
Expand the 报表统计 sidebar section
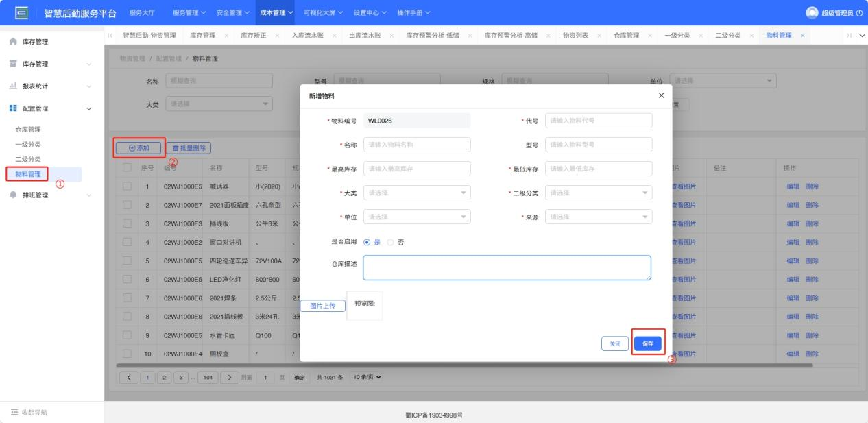(89, 86)
